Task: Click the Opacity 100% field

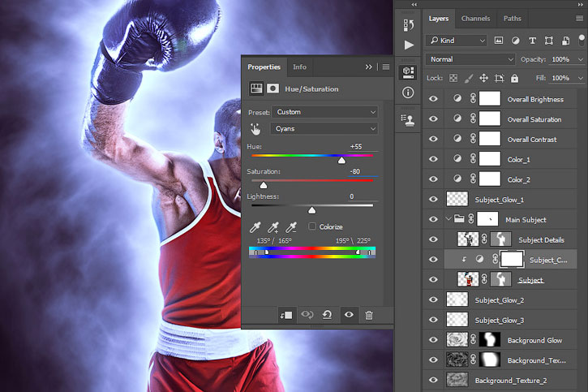Action: 561,59
